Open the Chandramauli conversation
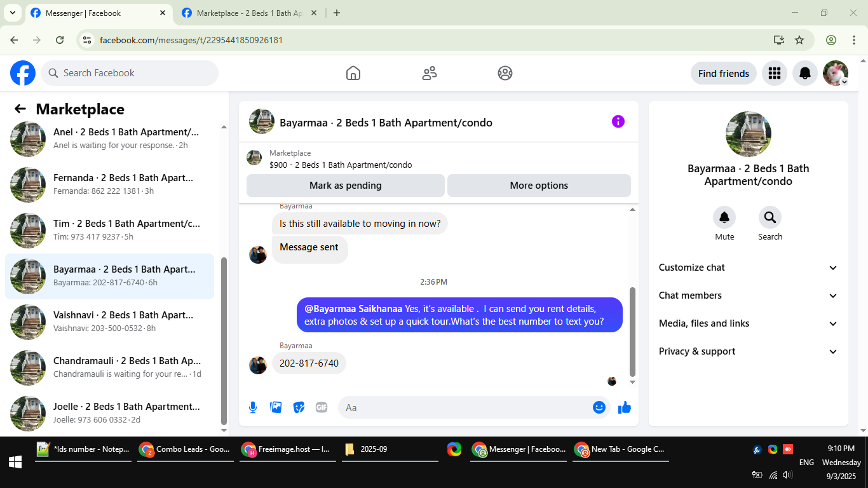 (x=109, y=367)
